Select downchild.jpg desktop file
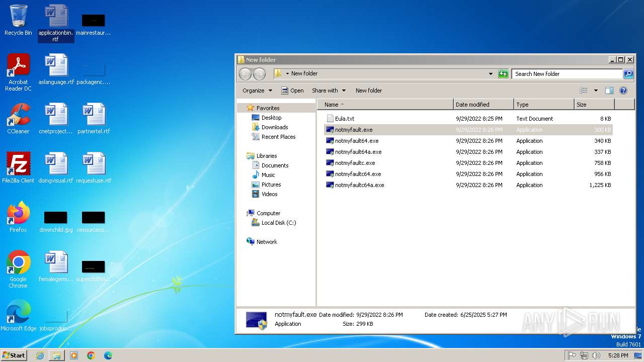Screen dimensions: 644x362 point(56,221)
